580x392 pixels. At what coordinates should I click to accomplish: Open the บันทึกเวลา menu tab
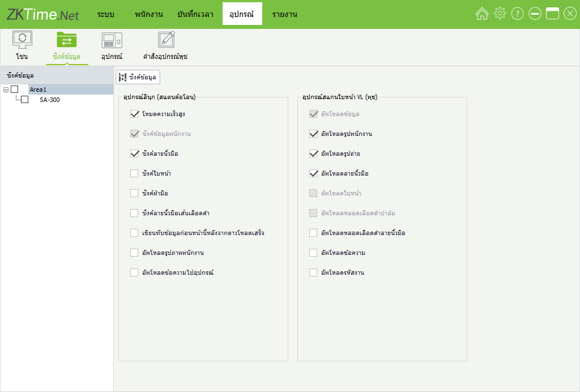pyautogui.click(x=195, y=14)
